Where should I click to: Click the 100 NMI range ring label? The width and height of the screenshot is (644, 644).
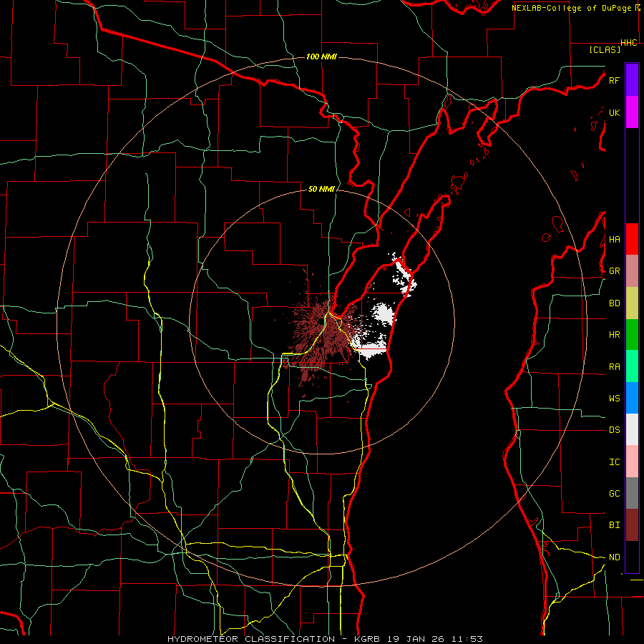point(321,57)
